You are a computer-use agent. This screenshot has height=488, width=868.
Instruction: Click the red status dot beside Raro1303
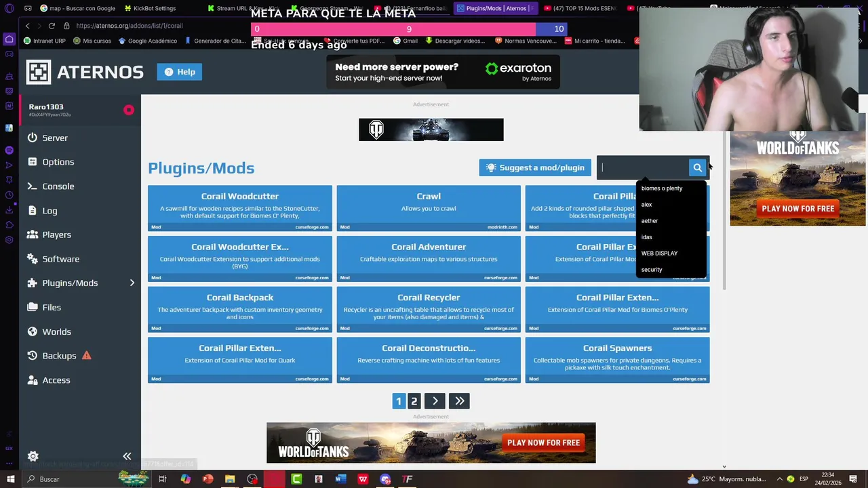[128, 110]
